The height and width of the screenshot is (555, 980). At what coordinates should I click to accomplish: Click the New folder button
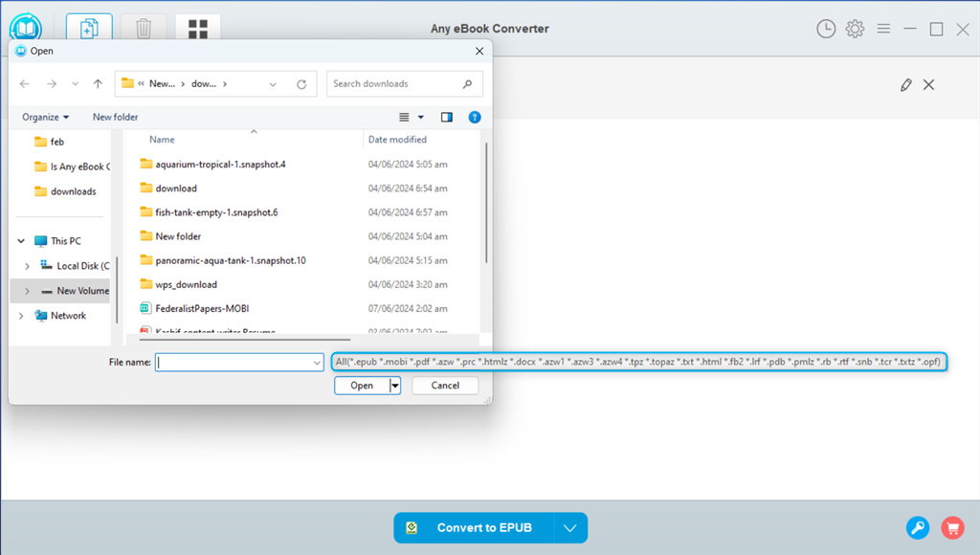tap(115, 117)
